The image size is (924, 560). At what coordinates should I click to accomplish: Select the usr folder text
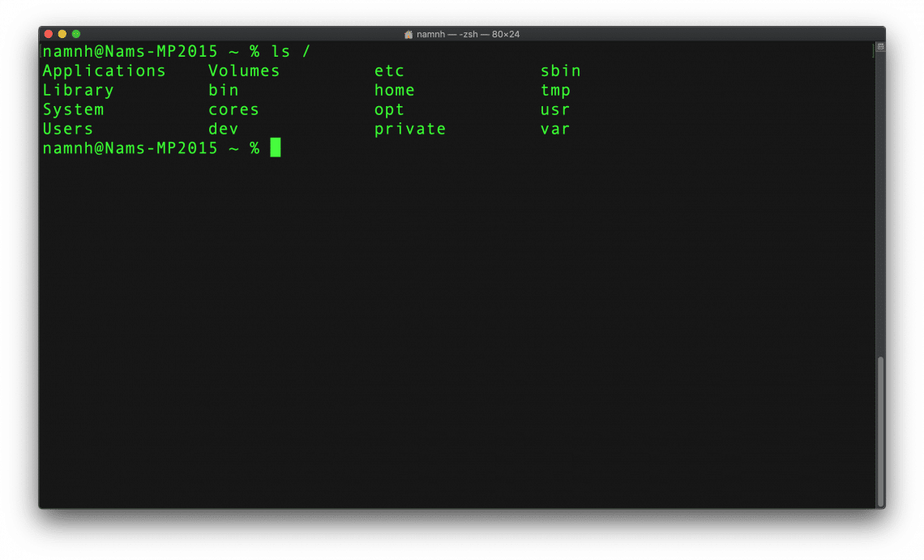[x=555, y=109]
